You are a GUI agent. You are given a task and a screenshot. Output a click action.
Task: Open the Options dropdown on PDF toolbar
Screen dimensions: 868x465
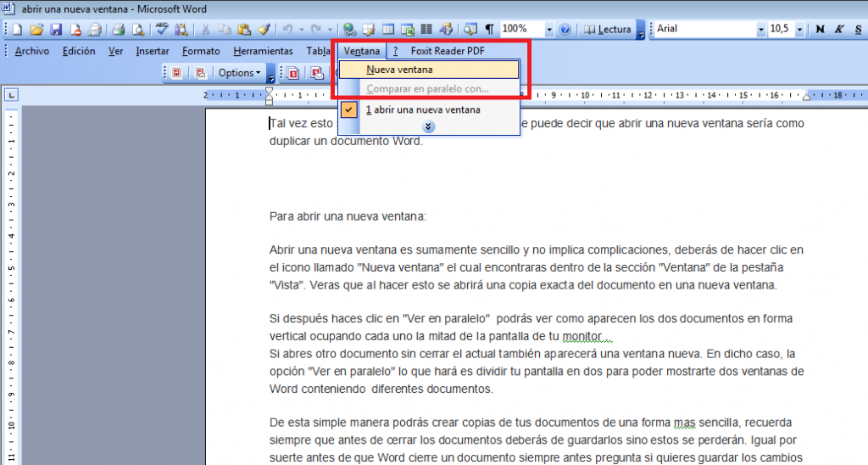click(239, 73)
